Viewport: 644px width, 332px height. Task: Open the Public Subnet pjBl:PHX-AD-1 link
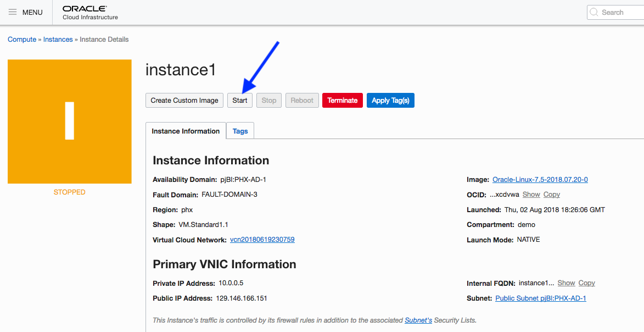(x=540, y=298)
